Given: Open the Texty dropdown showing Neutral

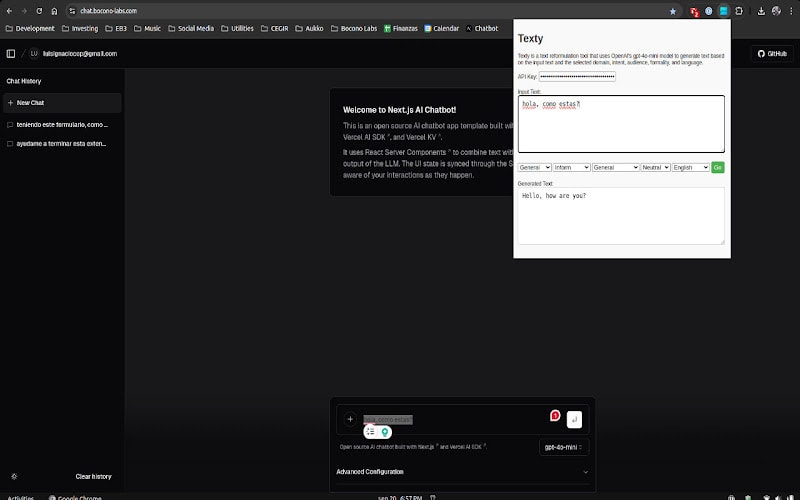Looking at the screenshot, I should click(x=655, y=167).
